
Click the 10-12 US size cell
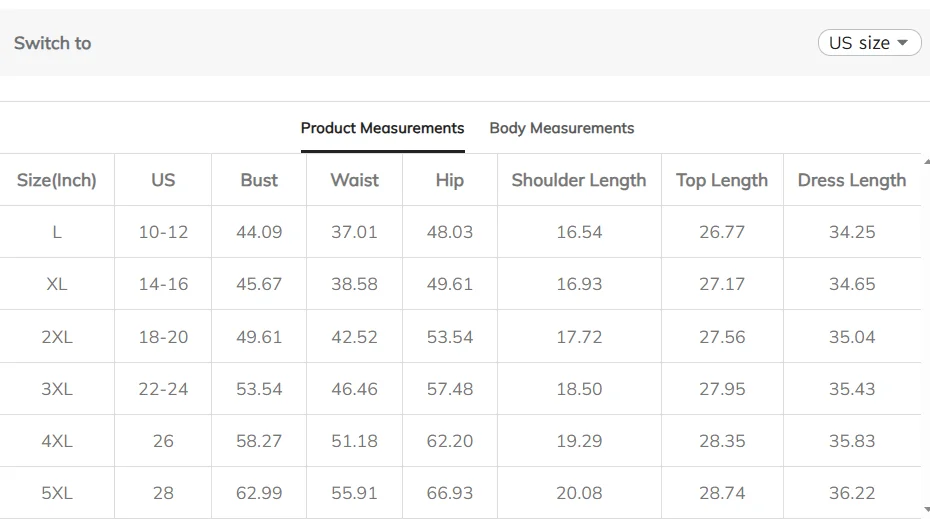pos(163,232)
